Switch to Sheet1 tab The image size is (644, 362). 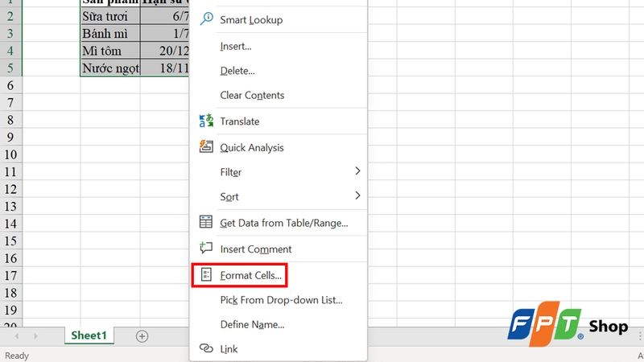coord(89,335)
